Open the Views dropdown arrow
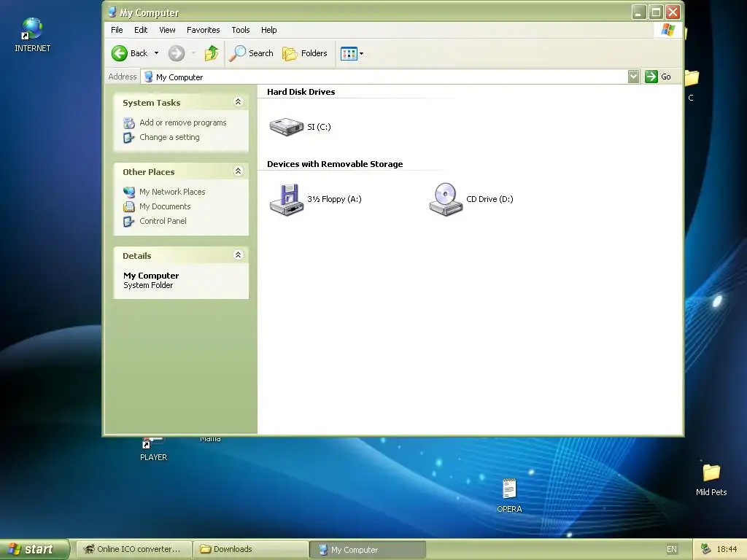 [x=362, y=54]
